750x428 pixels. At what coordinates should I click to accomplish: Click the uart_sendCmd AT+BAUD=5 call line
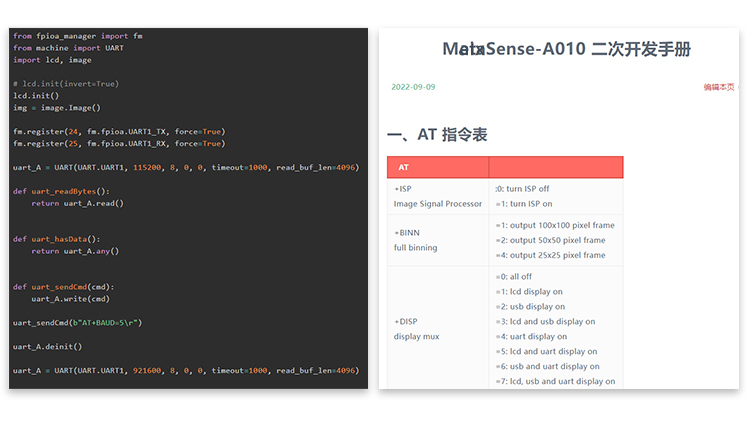pos(78,323)
